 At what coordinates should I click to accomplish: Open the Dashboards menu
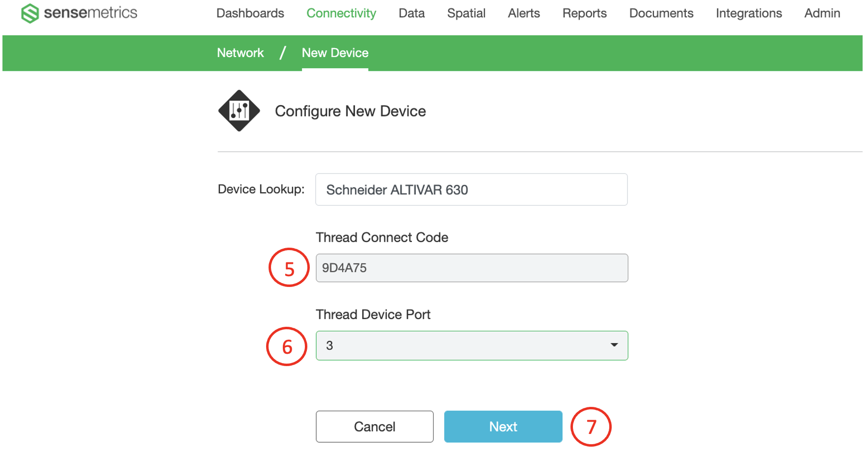pyautogui.click(x=250, y=13)
